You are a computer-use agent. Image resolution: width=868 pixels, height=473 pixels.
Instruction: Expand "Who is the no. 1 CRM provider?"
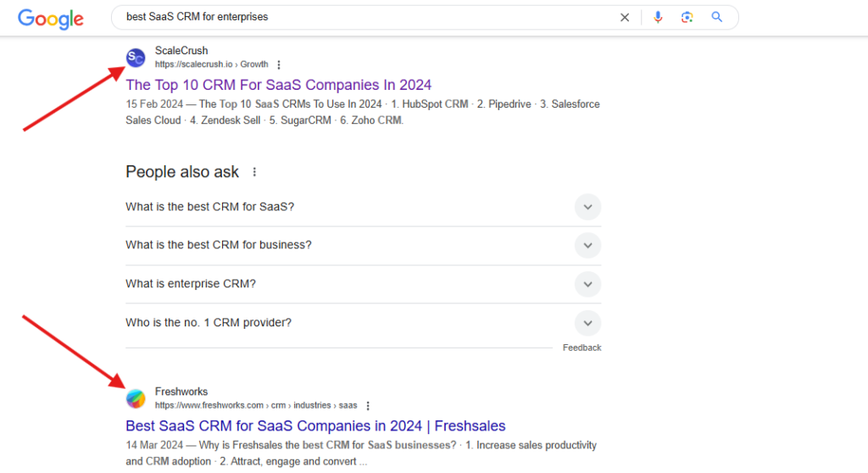(587, 323)
